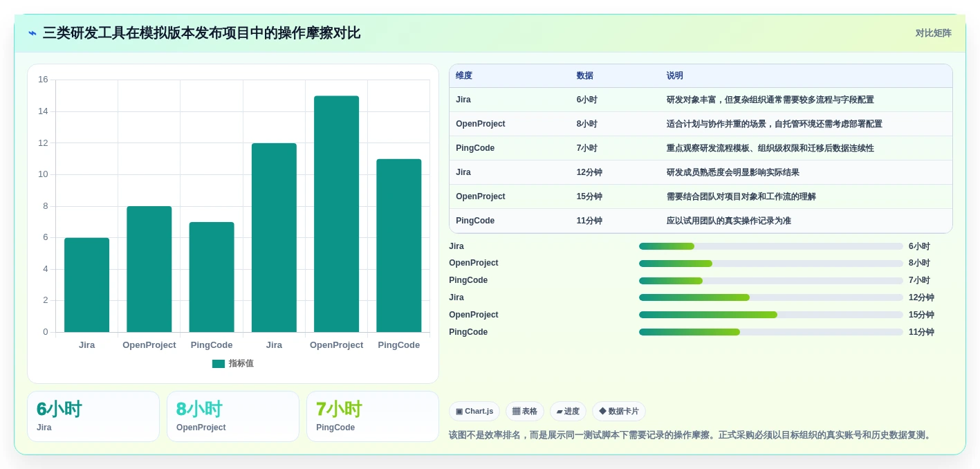Select the 进度 tag chip
Screen dimensions: 980x469
(x=568, y=412)
